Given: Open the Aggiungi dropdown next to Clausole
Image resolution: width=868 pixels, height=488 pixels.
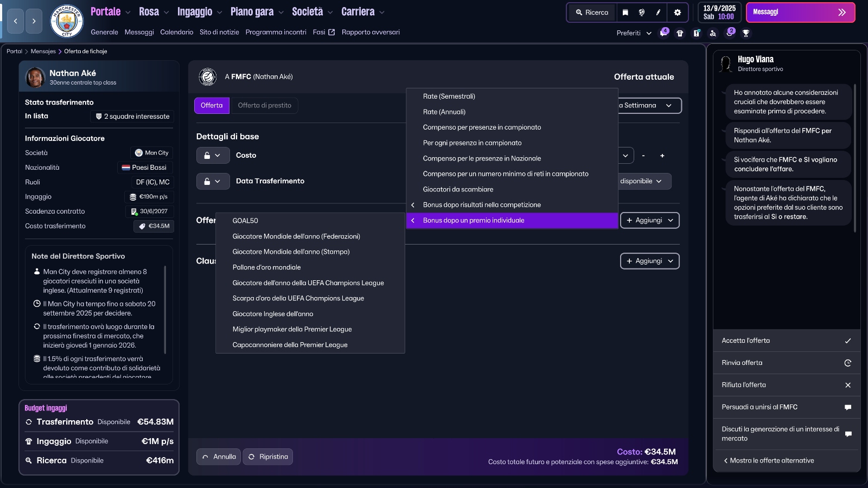Looking at the screenshot, I should point(649,261).
